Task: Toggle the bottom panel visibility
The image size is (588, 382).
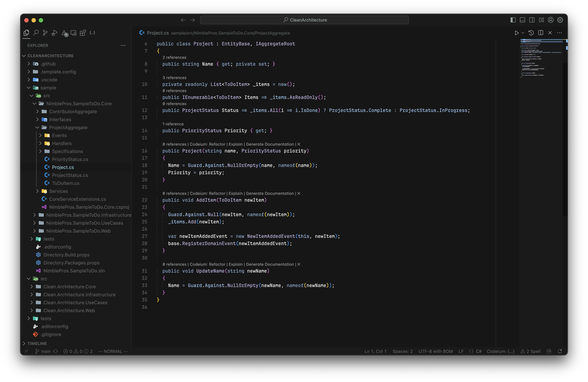Action: pyautogui.click(x=522, y=20)
